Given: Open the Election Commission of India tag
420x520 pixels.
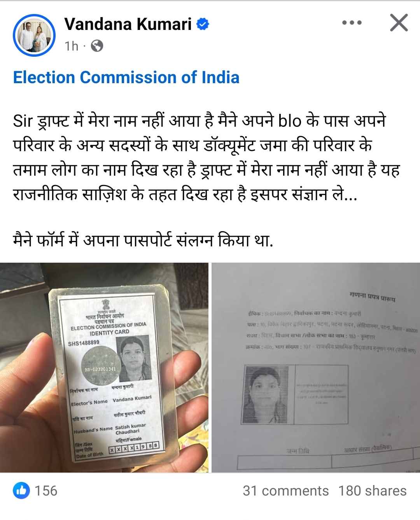Looking at the screenshot, I should [126, 77].
